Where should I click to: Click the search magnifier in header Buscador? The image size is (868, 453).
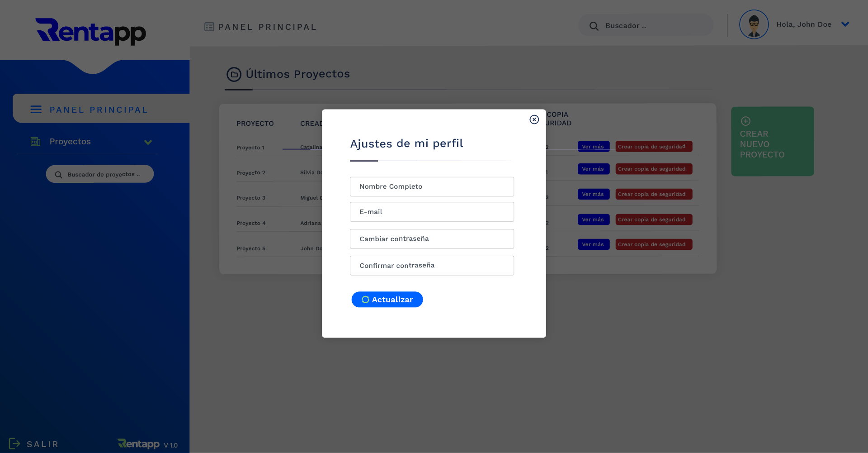tap(594, 26)
